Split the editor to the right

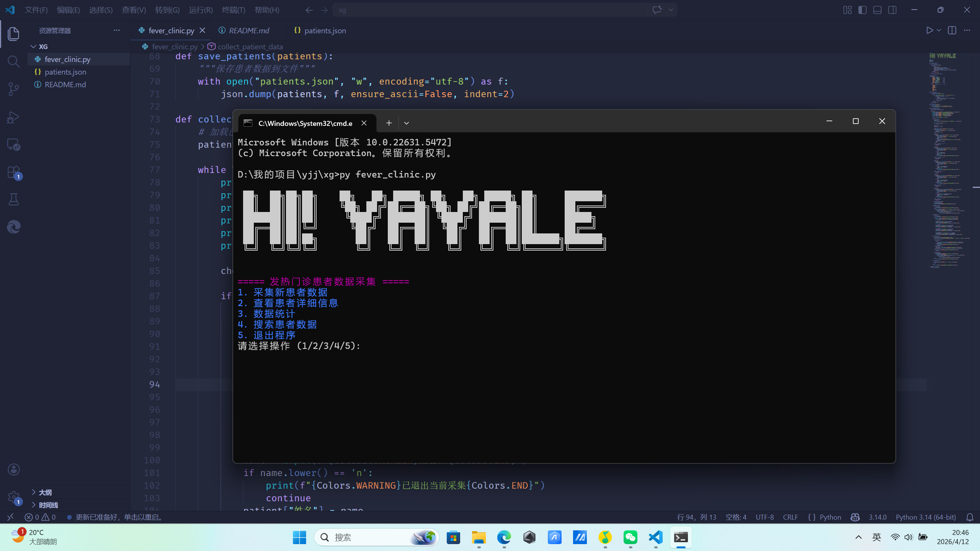click(x=952, y=30)
